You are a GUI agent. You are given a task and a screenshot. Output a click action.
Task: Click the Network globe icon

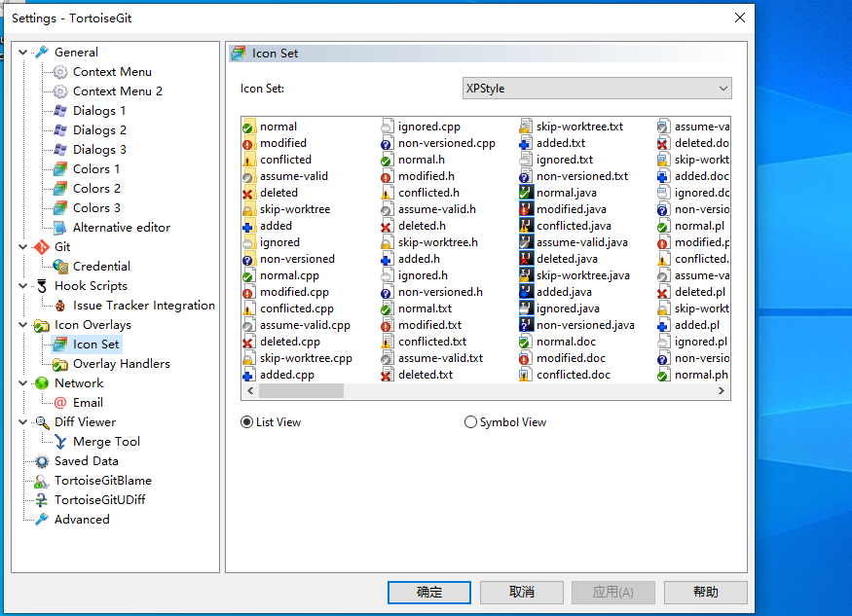tap(42, 383)
